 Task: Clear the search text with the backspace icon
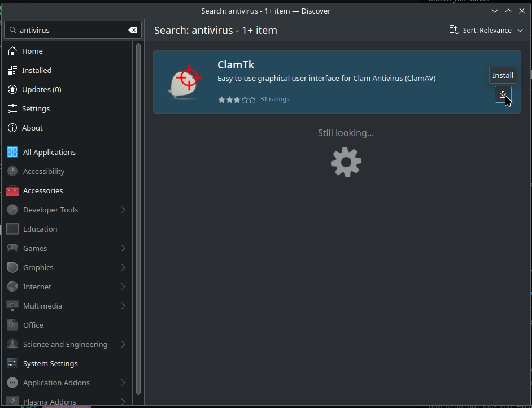(x=133, y=30)
